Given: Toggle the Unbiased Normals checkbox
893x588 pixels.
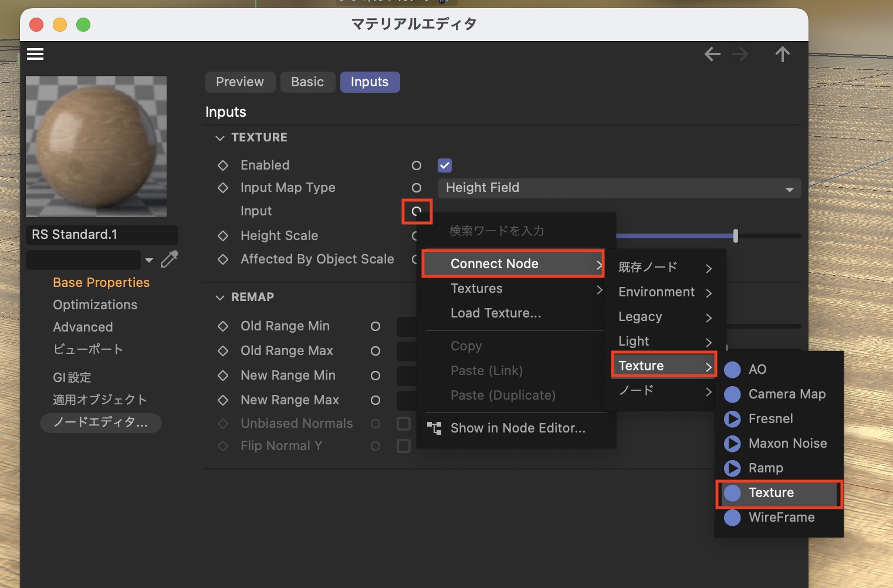Looking at the screenshot, I should [x=404, y=424].
